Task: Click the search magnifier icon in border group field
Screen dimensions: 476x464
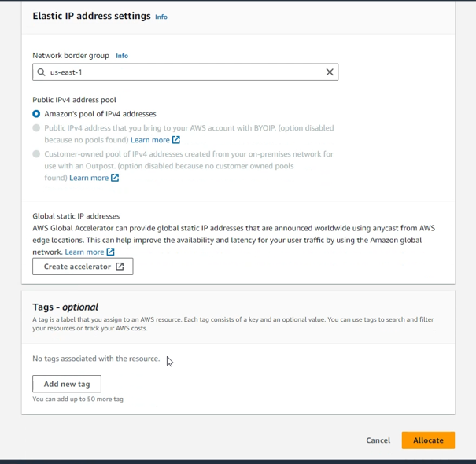Action: (42, 72)
